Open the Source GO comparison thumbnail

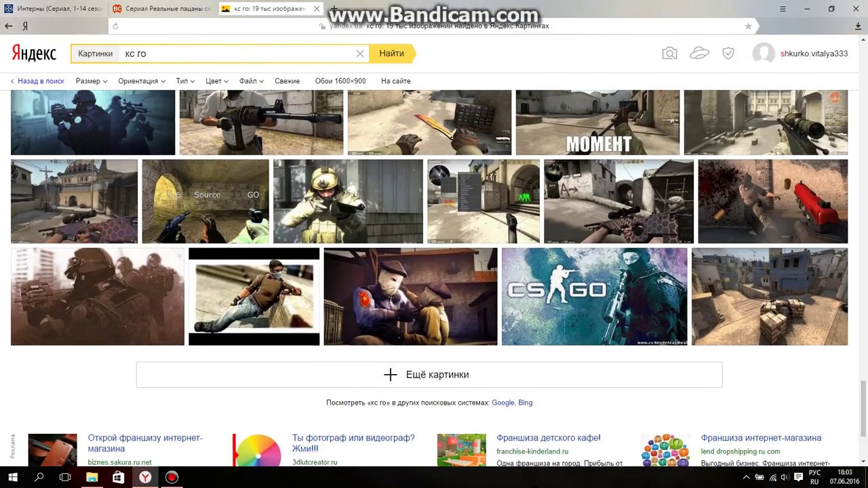205,201
